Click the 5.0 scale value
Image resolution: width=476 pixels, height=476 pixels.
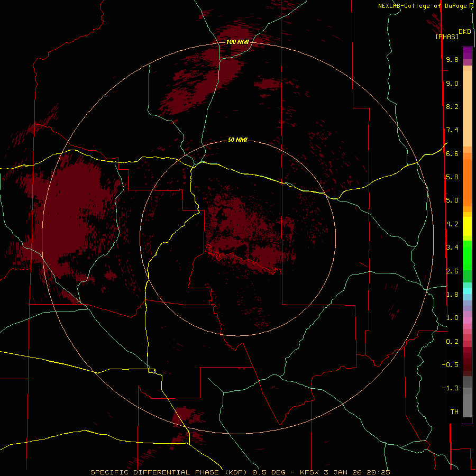452,200
